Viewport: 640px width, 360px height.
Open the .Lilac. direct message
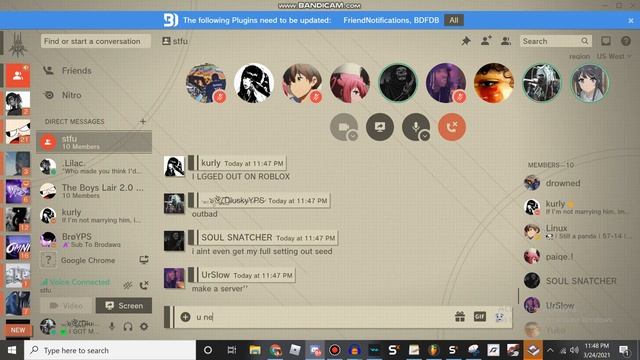(94, 167)
